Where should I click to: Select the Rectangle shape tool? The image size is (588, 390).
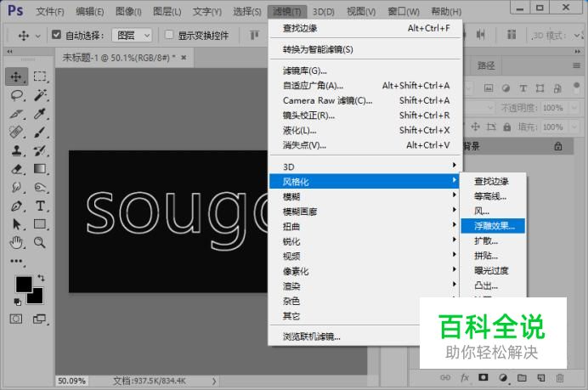coord(40,224)
